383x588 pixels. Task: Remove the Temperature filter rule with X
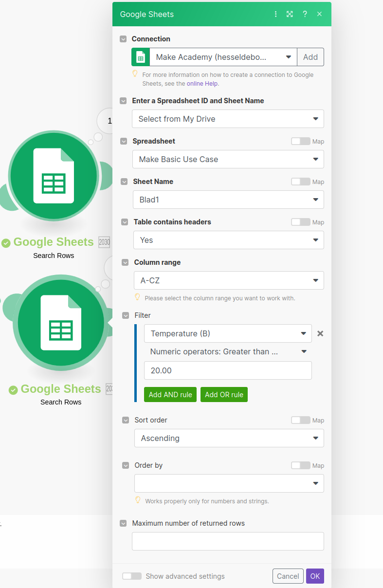[320, 333]
